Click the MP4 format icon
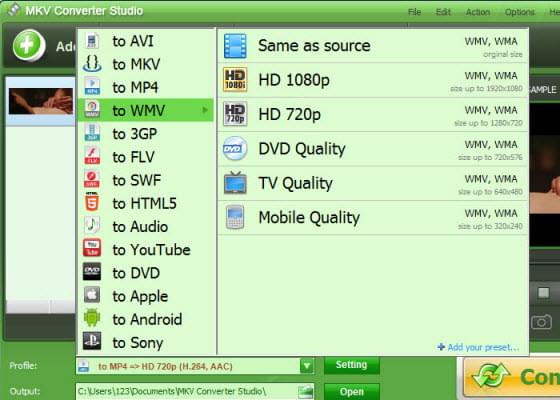Screen dimensions: 560x400 (x=92, y=87)
